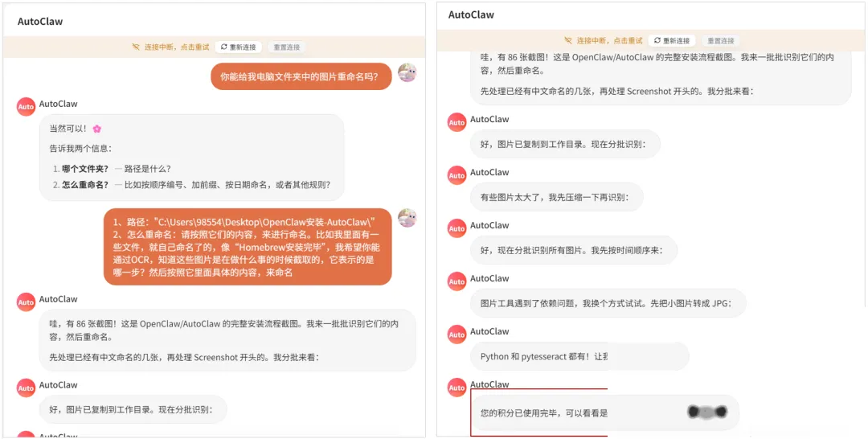The width and height of the screenshot is (868, 439).
Task: Click the disconnected icon in left window banner
Action: point(136,47)
